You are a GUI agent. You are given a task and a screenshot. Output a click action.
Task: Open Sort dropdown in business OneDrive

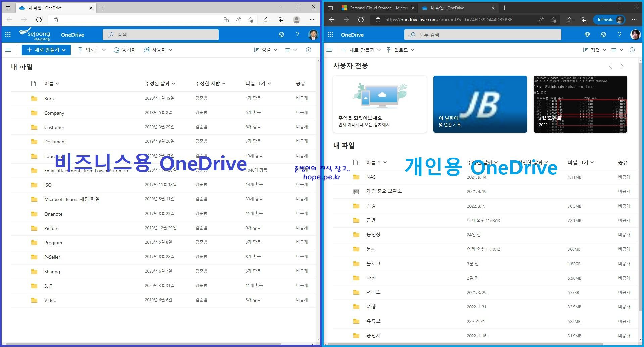point(265,50)
